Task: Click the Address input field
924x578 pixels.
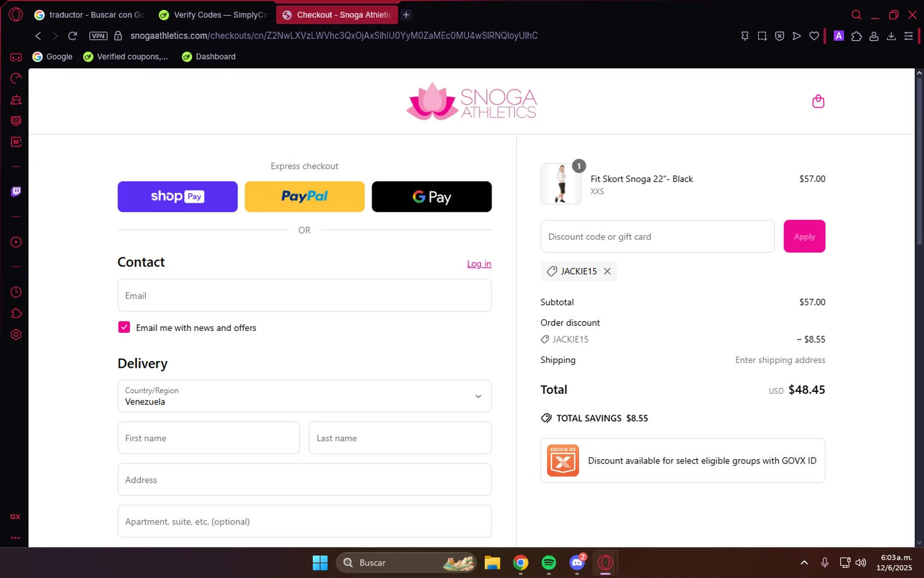Action: [x=304, y=479]
